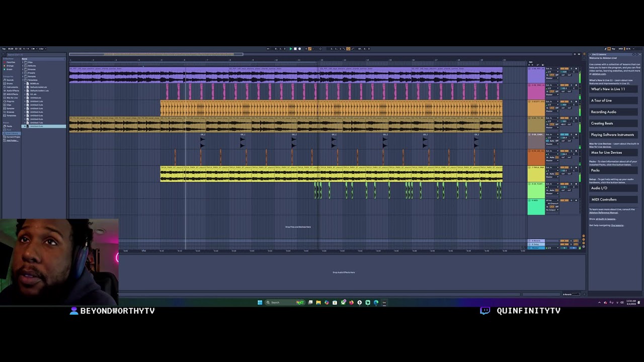Solo the 5 OS_CASH track
The height and width of the screenshot is (362, 644).
(572, 134)
